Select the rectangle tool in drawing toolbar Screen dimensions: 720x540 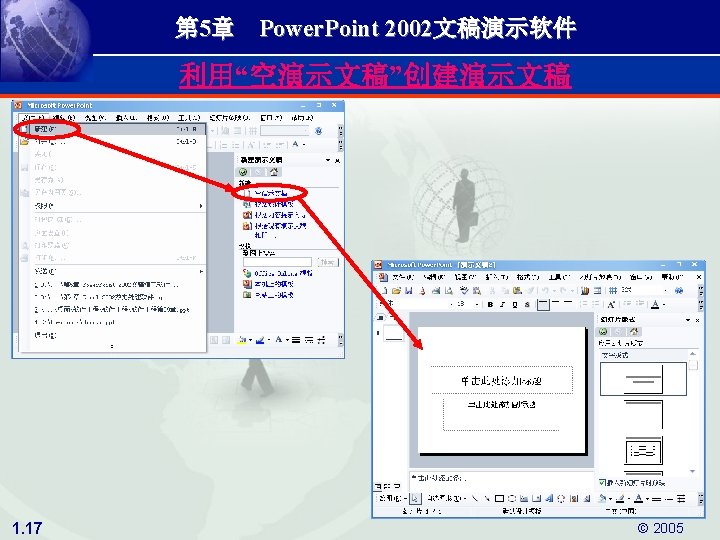500,498
